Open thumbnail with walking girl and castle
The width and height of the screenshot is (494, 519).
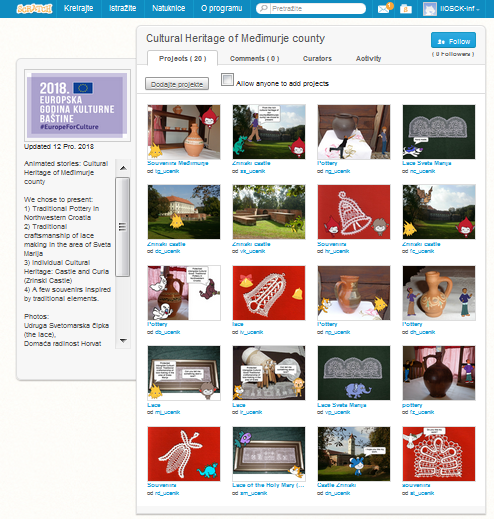269,132
